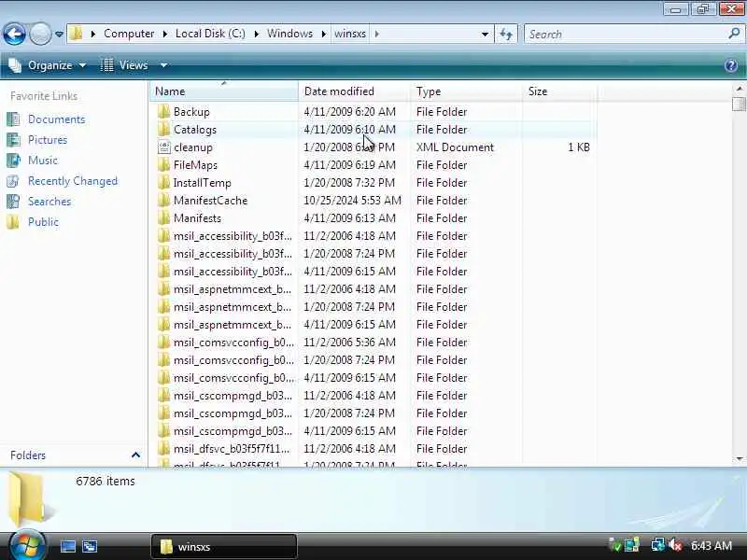Select winsxs in the address breadcrumb
This screenshot has width=747, height=560.
pyautogui.click(x=350, y=34)
